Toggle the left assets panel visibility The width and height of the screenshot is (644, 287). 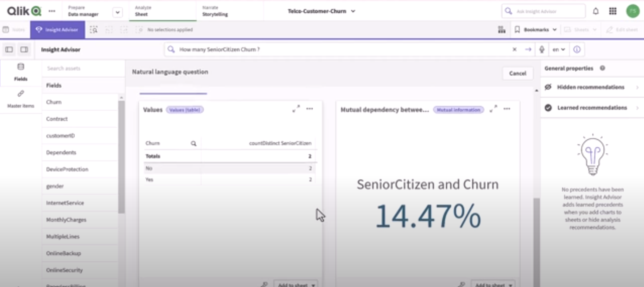(x=9, y=49)
